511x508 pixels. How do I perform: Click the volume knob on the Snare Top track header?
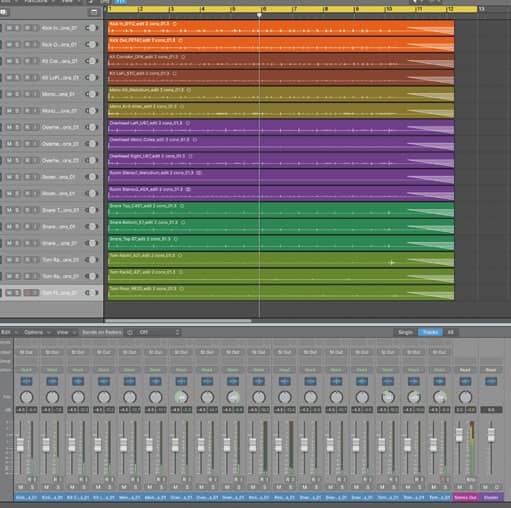92,210
